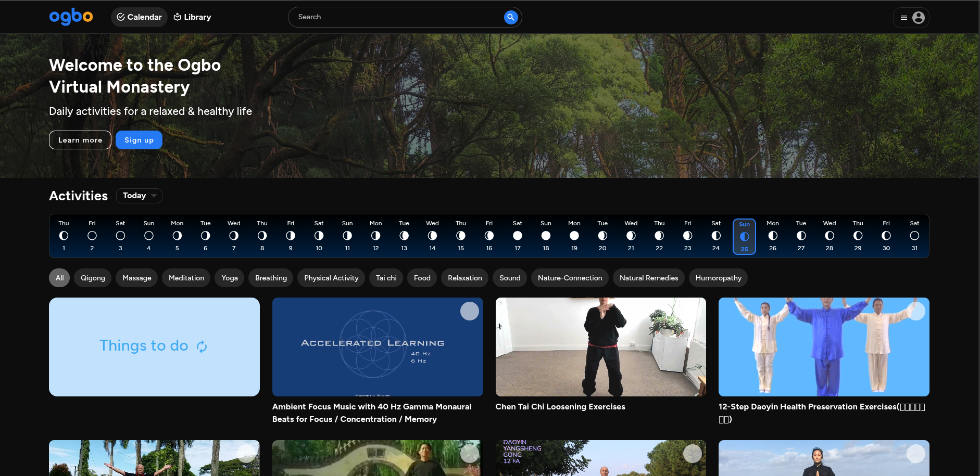This screenshot has height=476, width=980.
Task: Select the full moon on Sat 17
Action: coord(517,236)
